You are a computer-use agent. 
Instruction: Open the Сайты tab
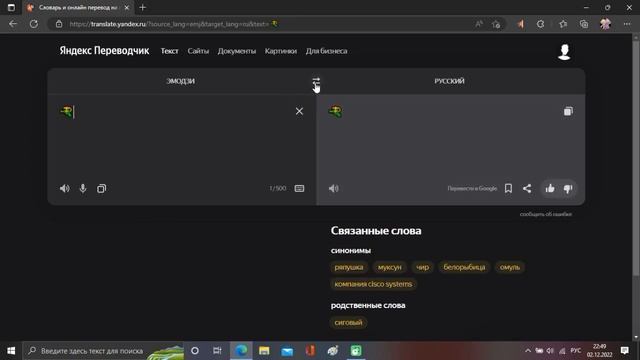point(198,51)
